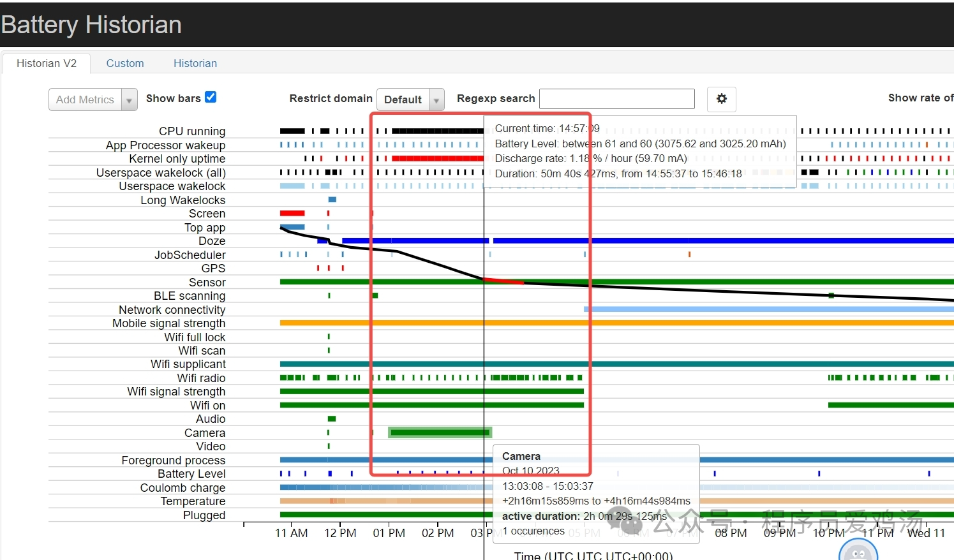
Task: Click the orange Mobile signal strength bar
Action: point(617,323)
